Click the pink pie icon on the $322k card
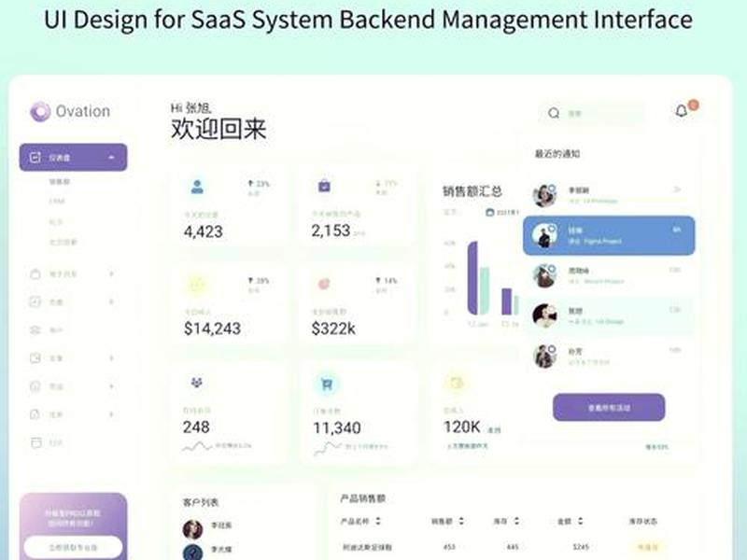747x560 pixels. tap(324, 285)
